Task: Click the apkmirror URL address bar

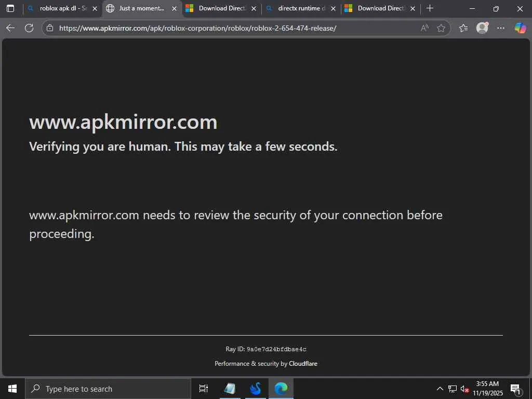Action: coord(197,28)
